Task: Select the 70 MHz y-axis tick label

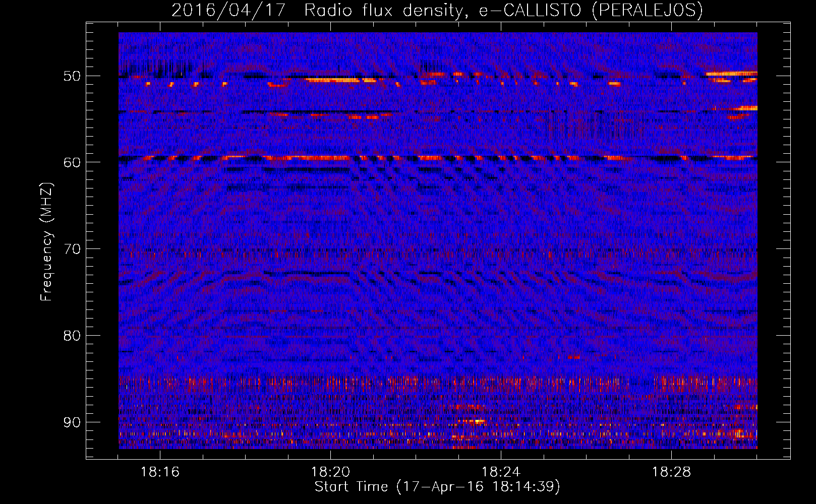Action: pos(72,249)
